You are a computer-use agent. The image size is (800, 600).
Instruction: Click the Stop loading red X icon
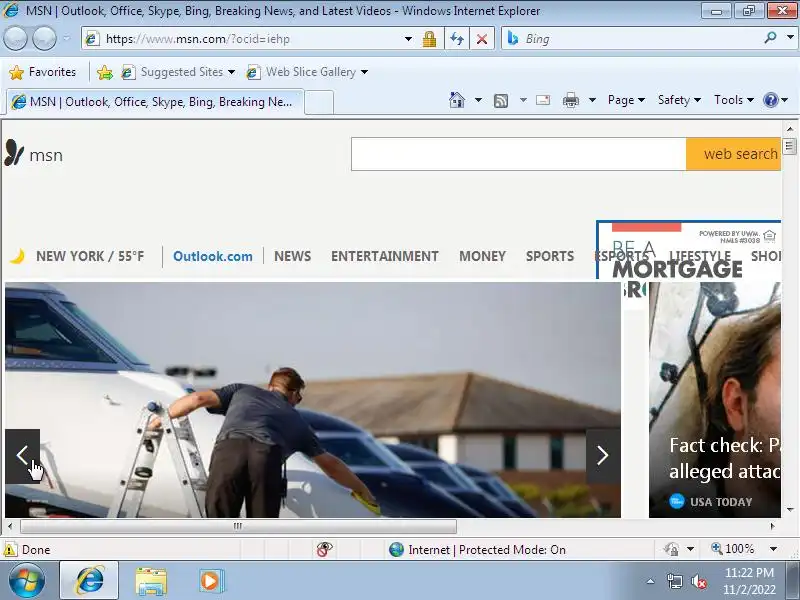pos(481,39)
